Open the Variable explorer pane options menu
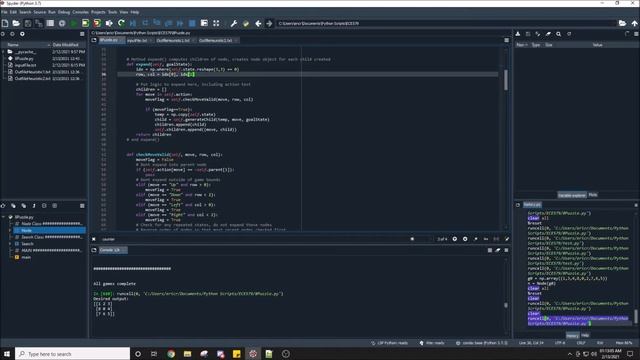Screen dimensions: 640x360 click(636, 34)
